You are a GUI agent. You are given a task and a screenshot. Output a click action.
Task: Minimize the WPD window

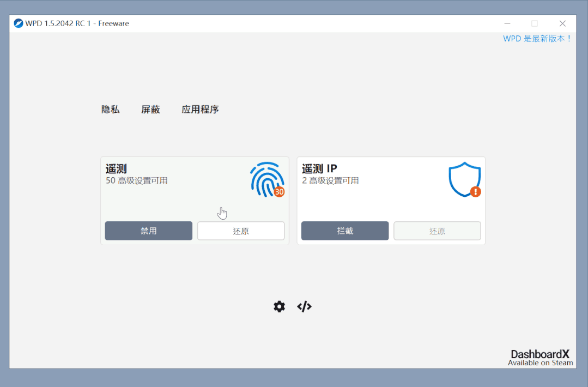click(x=507, y=23)
